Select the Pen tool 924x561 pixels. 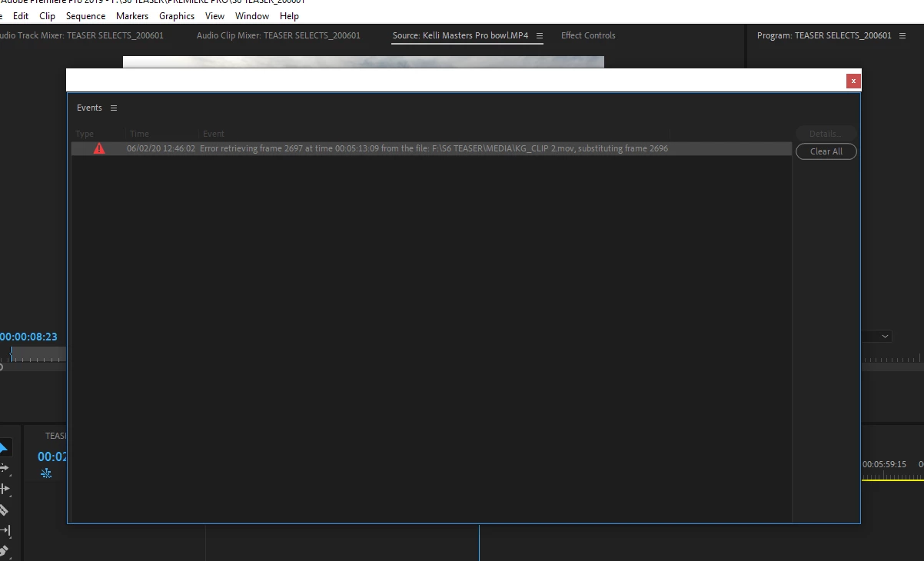coord(3,551)
